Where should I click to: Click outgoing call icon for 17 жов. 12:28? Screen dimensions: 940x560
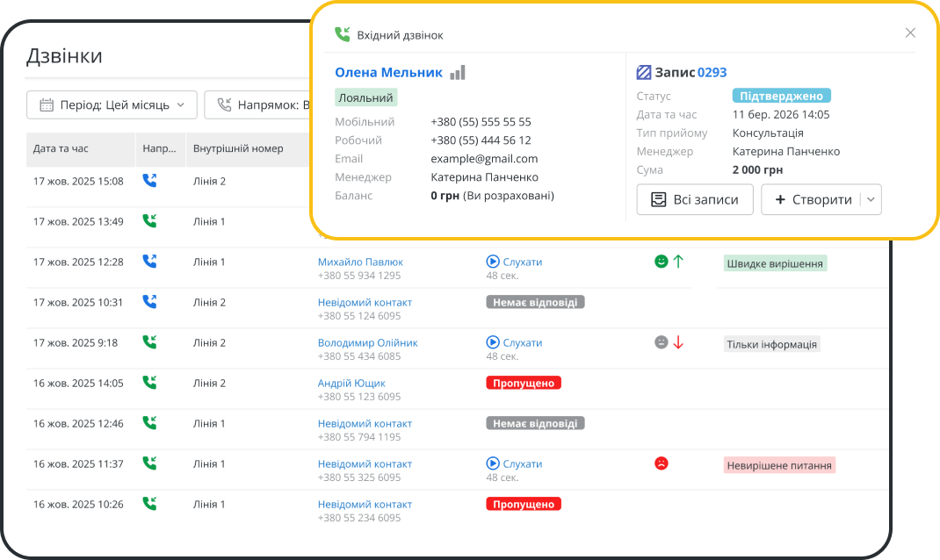pyautogui.click(x=149, y=262)
